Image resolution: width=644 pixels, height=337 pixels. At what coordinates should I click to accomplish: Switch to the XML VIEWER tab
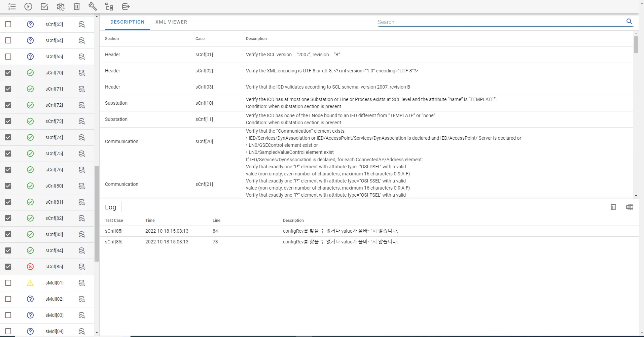(171, 22)
